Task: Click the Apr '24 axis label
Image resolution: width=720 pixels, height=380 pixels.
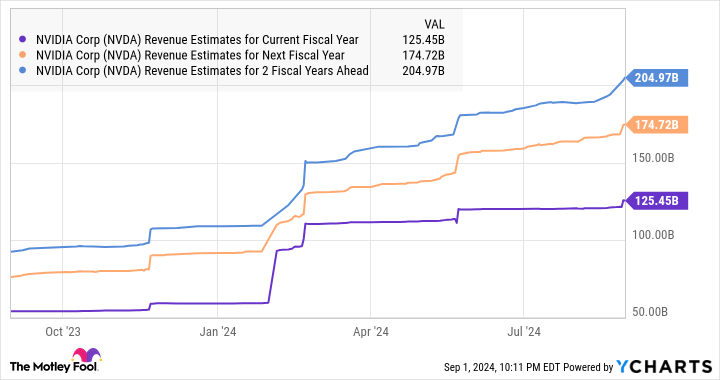Action: (x=371, y=332)
